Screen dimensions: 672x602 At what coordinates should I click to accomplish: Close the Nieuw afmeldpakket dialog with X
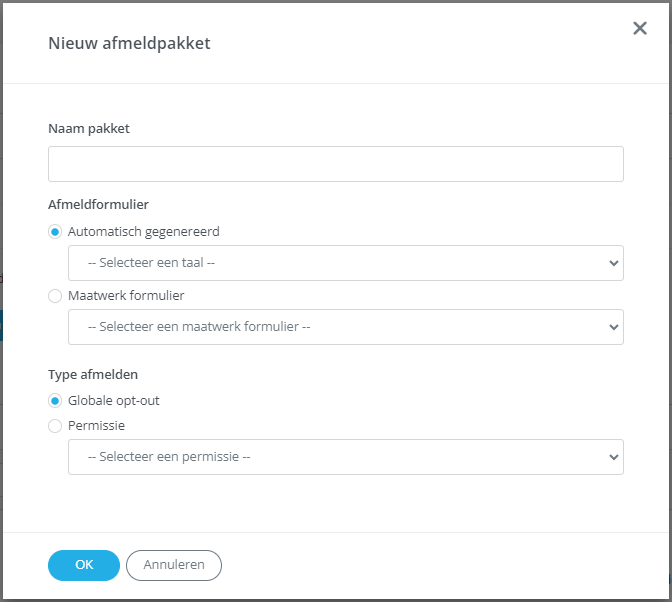point(639,28)
